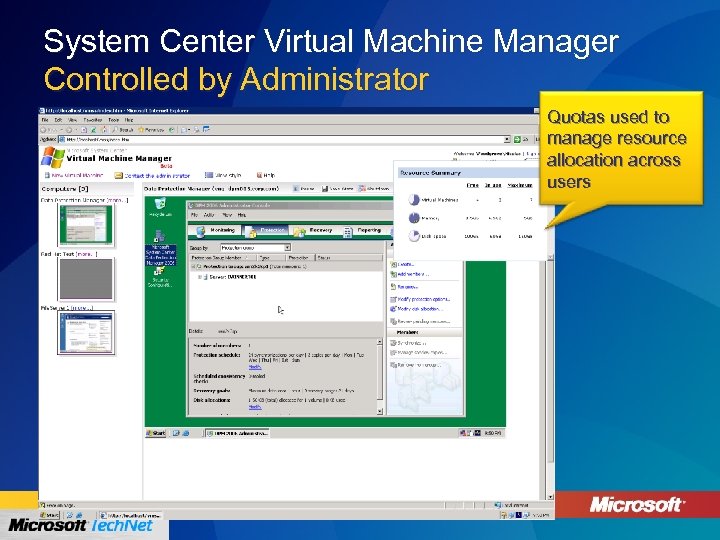Open the browser File menu
Screen dimensions: 720x540
tap(45, 120)
